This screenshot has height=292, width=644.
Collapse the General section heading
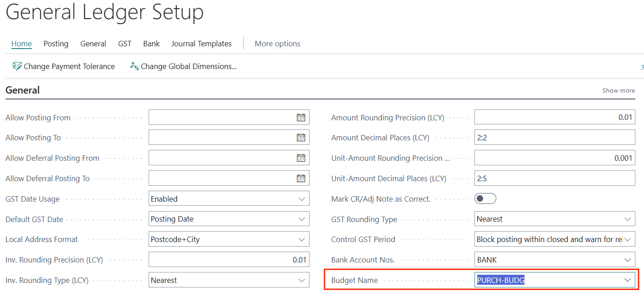23,90
